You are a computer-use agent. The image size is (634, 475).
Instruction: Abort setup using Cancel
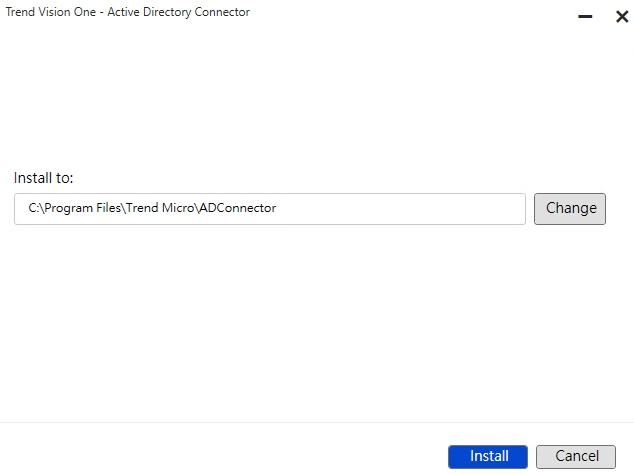click(576, 456)
